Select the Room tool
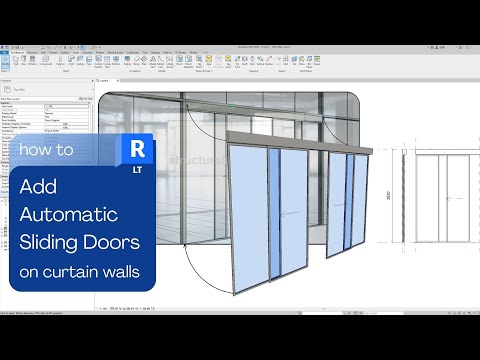Viewport: 480px width, 360px height. point(180,60)
